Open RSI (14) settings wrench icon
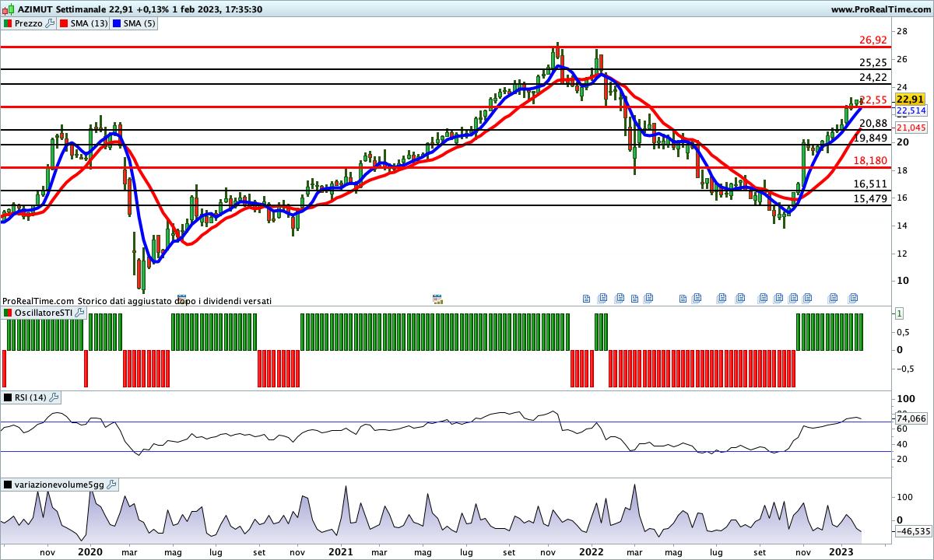The width and height of the screenshot is (934, 560). click(x=54, y=397)
